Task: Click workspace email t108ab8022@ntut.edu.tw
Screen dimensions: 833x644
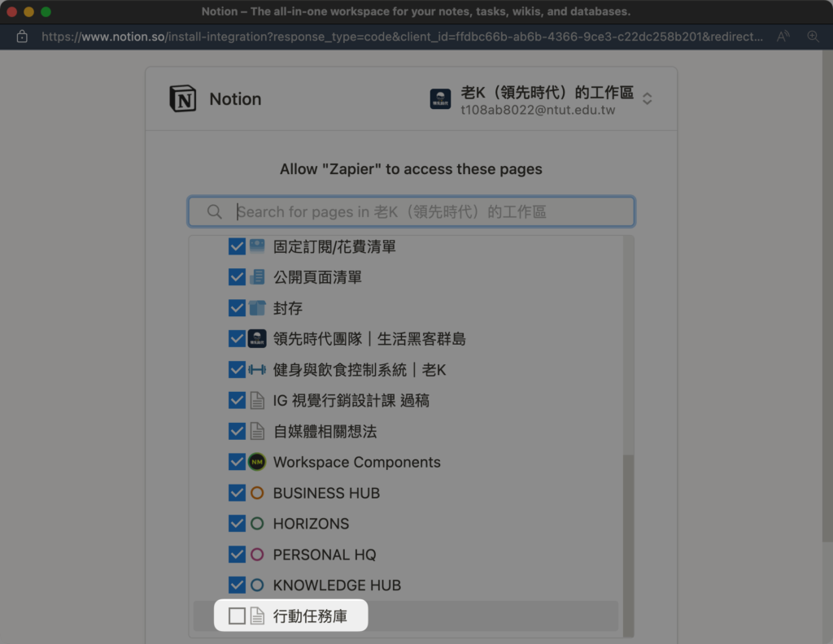Action: point(538,110)
